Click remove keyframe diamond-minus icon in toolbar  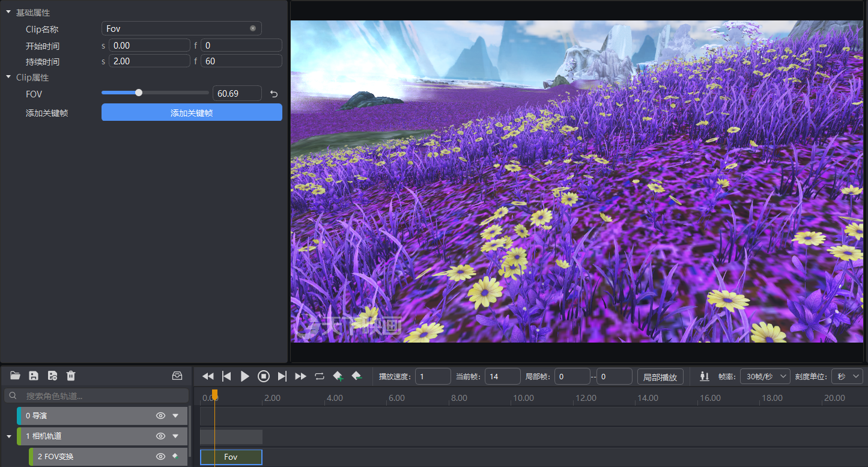pos(357,376)
